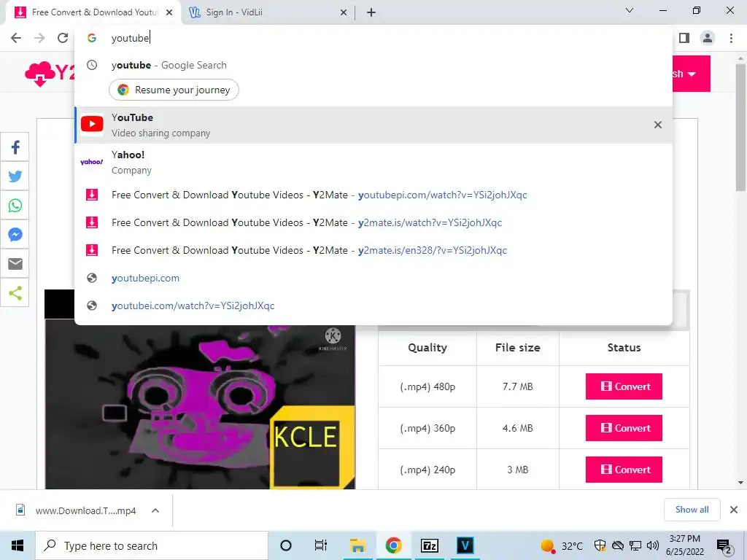The image size is (747, 560).
Task: Convert the 480p mp4 option
Action: tap(624, 386)
